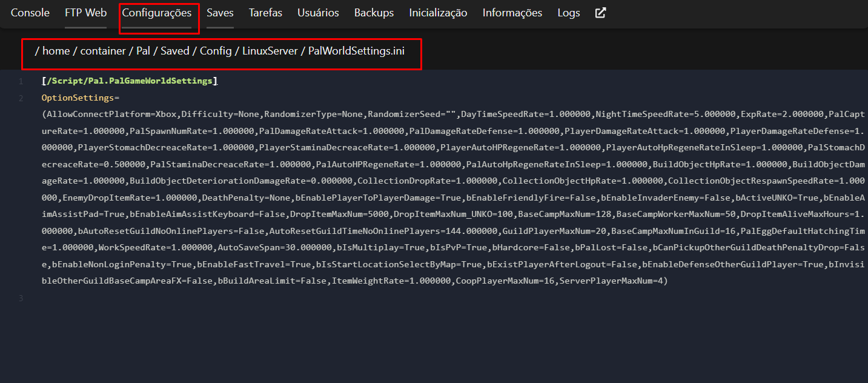Click PalWorldSettings.ini in breadcrumb

pyautogui.click(x=356, y=51)
